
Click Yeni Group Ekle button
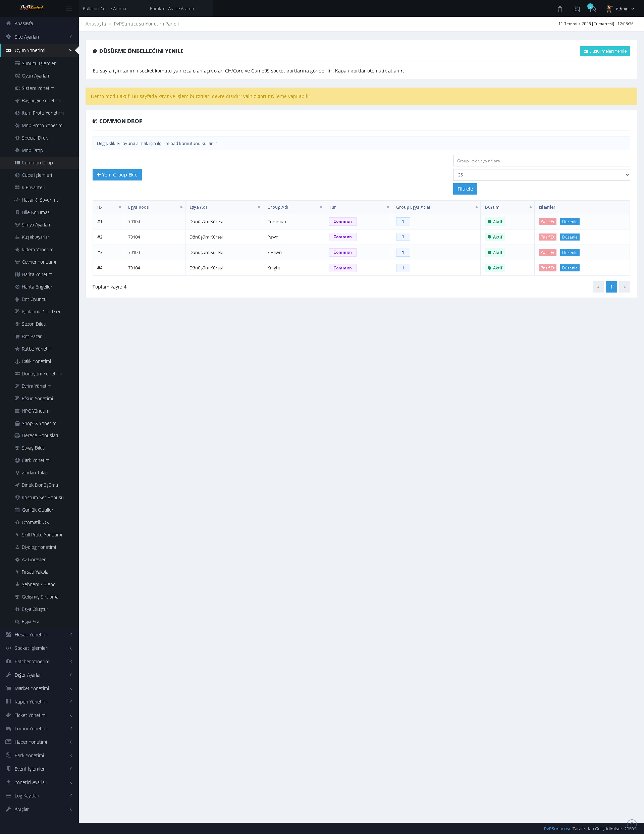coord(117,175)
